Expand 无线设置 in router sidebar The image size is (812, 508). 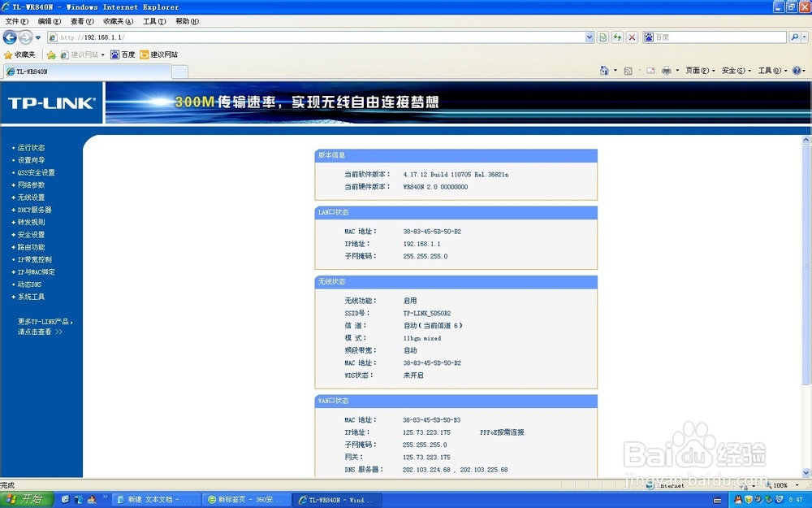click(x=31, y=198)
